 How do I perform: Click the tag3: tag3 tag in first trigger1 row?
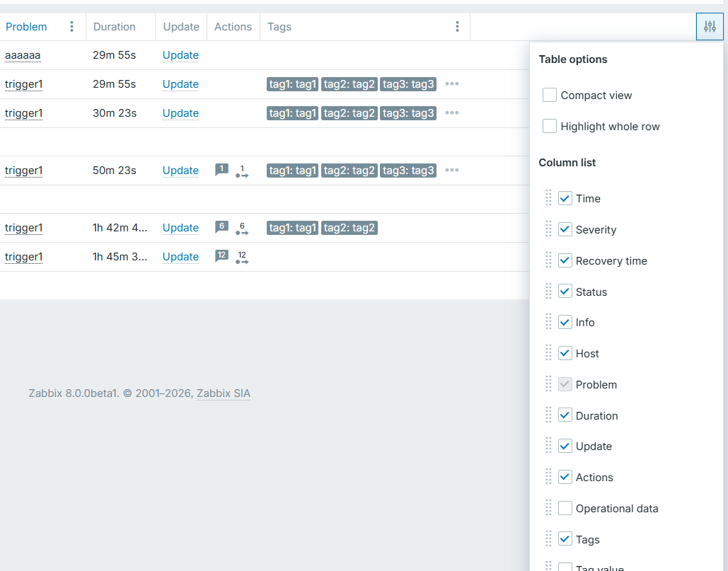click(408, 84)
